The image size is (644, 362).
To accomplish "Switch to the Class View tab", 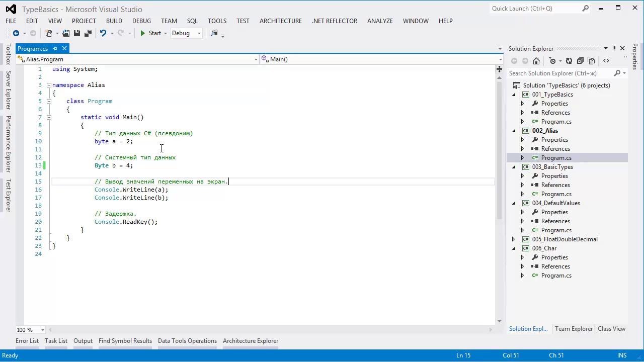I will point(611,328).
